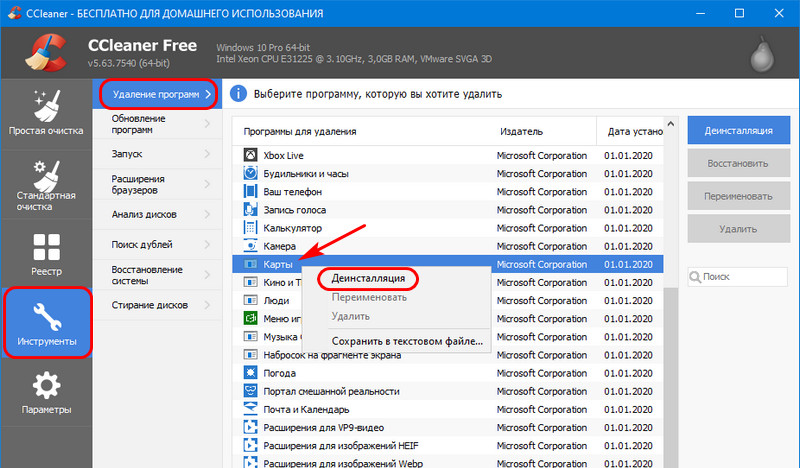Viewport: 800px width, 468px height.
Task: Select the Калькулятор row
Action: tap(448, 228)
